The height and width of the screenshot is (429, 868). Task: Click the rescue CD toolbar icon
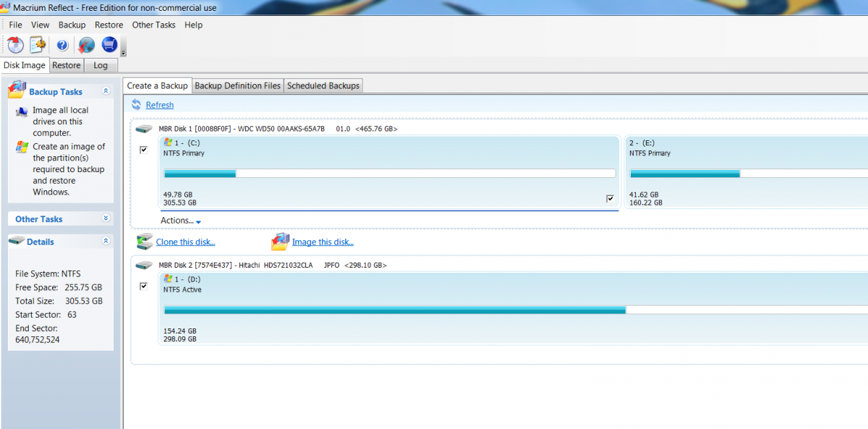[x=16, y=45]
